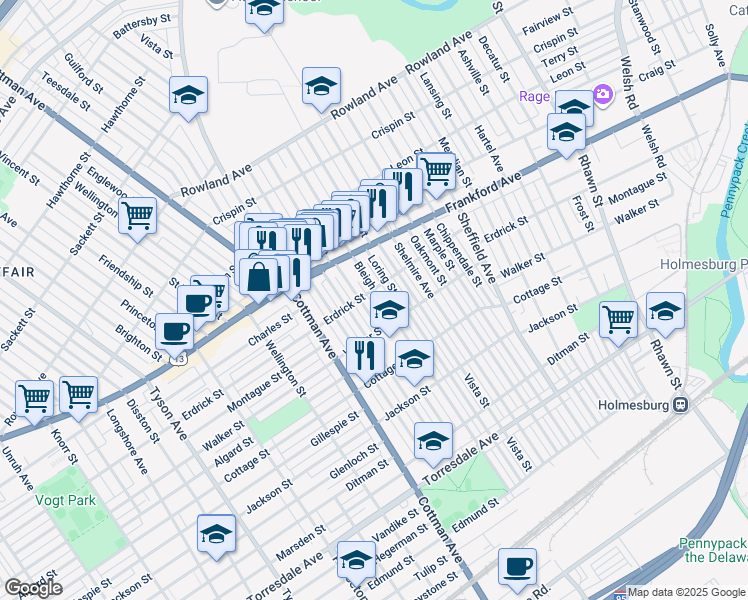
Task: Open the school marker beside Hegerman St
Action: [x=356, y=563]
